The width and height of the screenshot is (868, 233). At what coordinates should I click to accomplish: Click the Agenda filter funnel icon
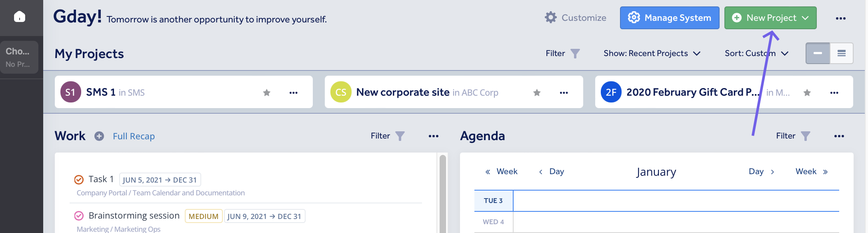pyautogui.click(x=805, y=136)
